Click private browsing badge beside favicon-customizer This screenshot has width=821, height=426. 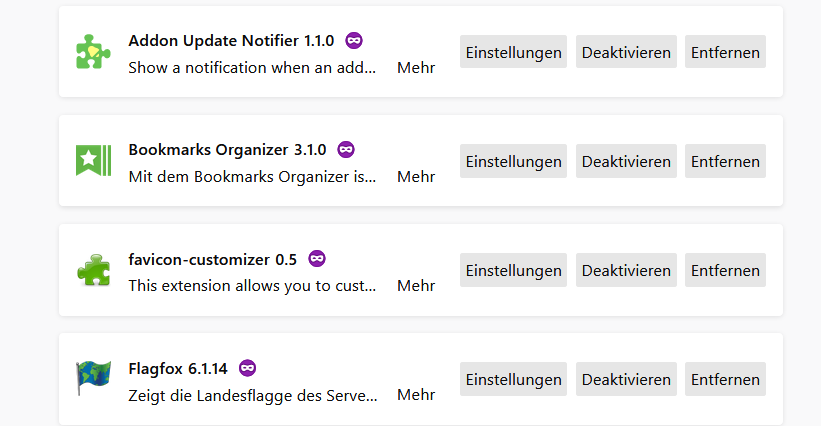(x=317, y=258)
